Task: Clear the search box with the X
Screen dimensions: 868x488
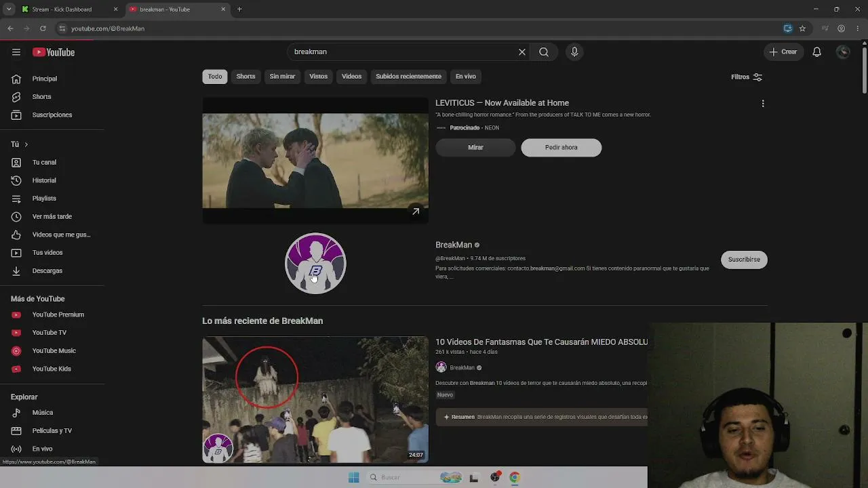Action: (522, 52)
